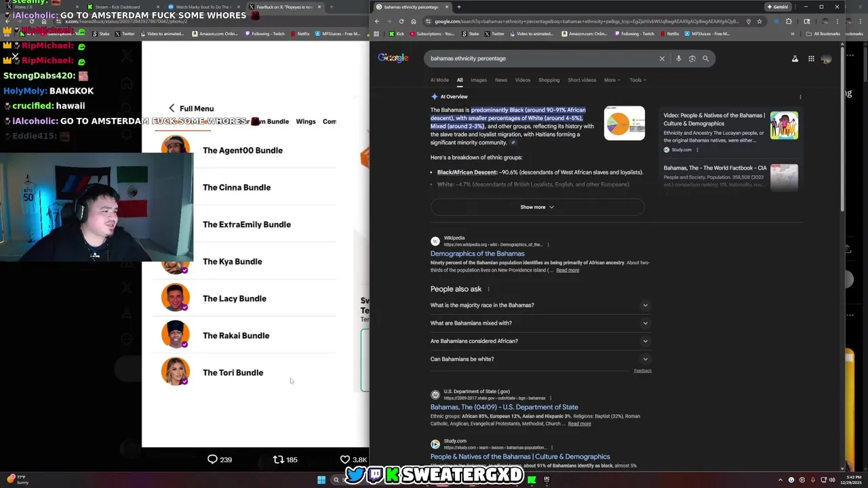Bookmark this page with the star
Screen dimensions: 868x488
pos(759,21)
